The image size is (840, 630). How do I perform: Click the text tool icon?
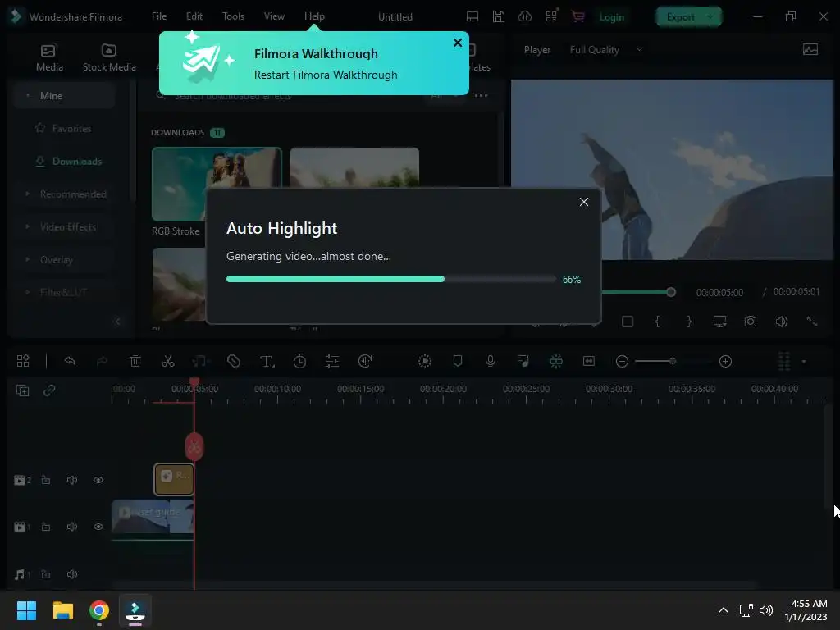tap(267, 362)
